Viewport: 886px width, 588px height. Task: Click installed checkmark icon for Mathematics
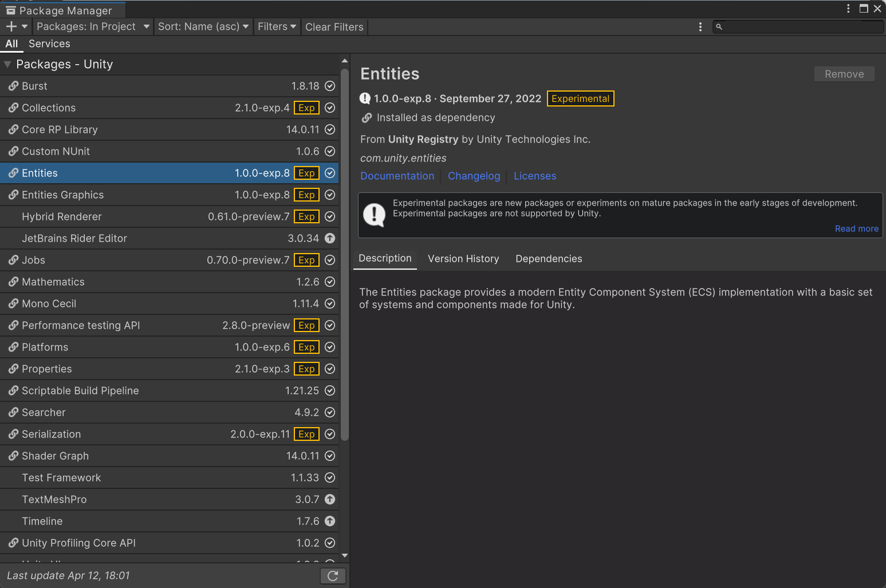pos(330,282)
